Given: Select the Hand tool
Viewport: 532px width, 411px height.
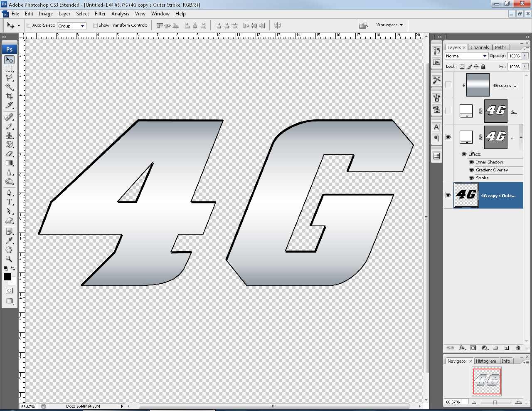Looking at the screenshot, I should [x=9, y=250].
